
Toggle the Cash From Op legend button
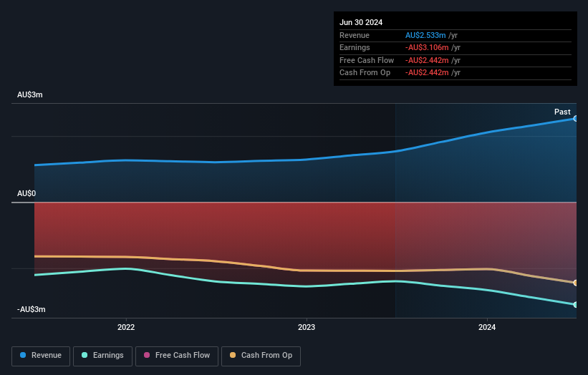point(261,356)
